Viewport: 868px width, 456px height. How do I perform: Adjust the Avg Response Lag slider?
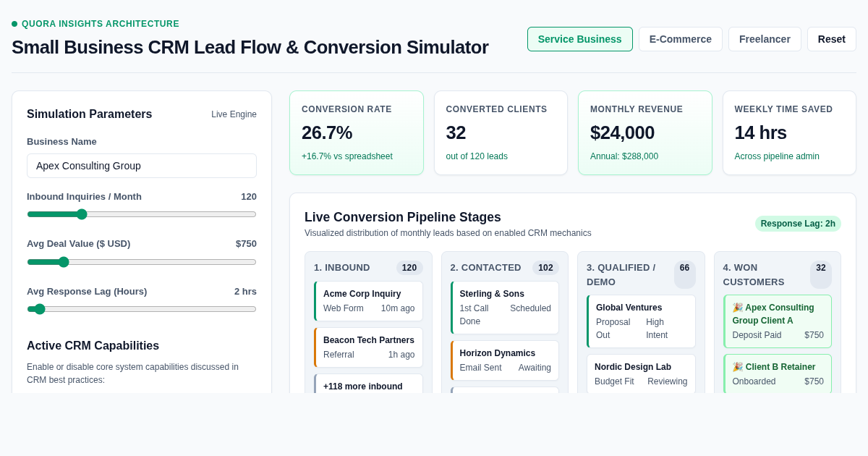click(x=142, y=309)
